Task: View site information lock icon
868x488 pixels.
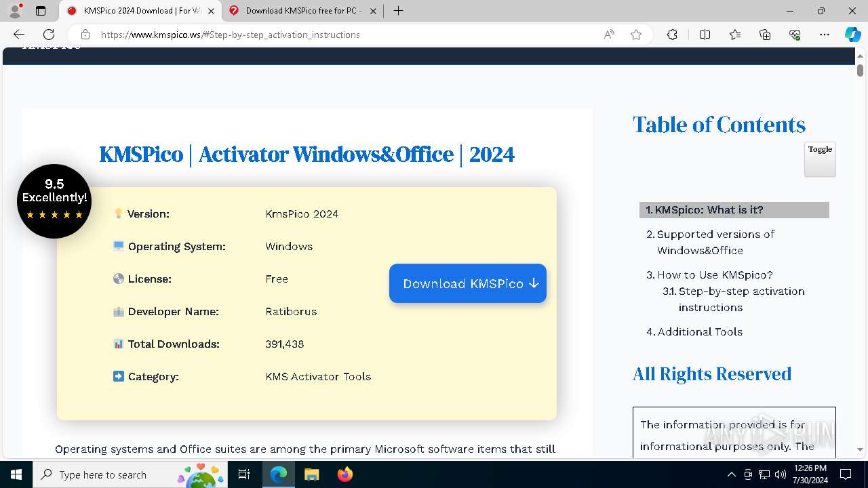Action: (x=85, y=35)
